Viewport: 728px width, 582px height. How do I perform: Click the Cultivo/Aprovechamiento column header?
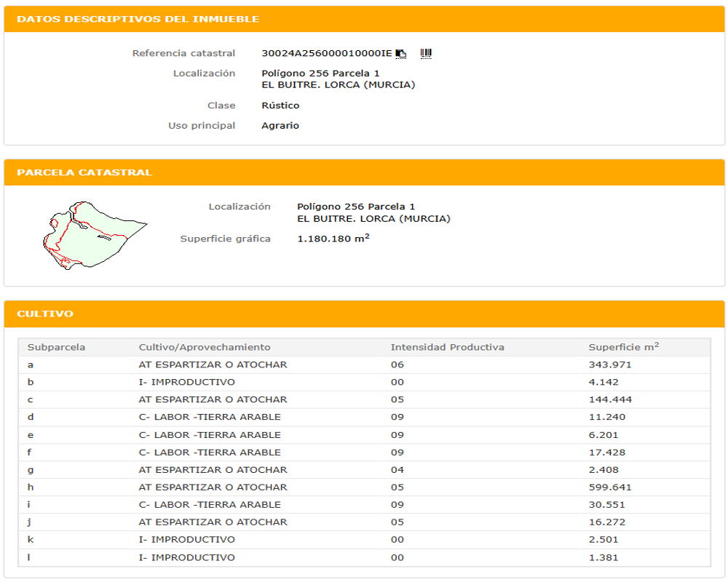205,347
